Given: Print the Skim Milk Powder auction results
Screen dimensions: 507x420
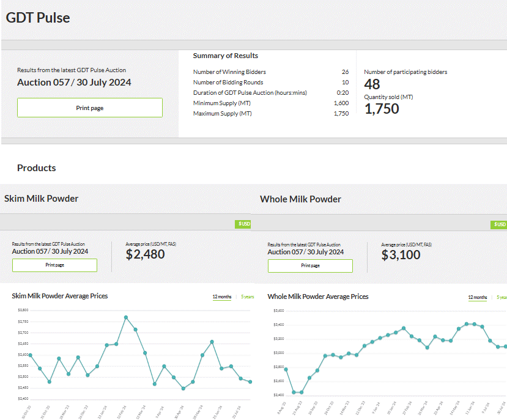Looking at the screenshot, I should 54,265.
